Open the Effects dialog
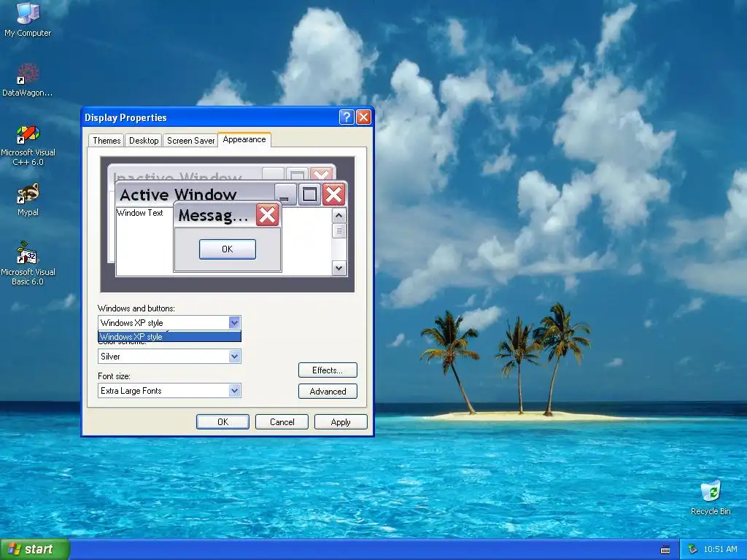This screenshot has height=560, width=747. 328,370
